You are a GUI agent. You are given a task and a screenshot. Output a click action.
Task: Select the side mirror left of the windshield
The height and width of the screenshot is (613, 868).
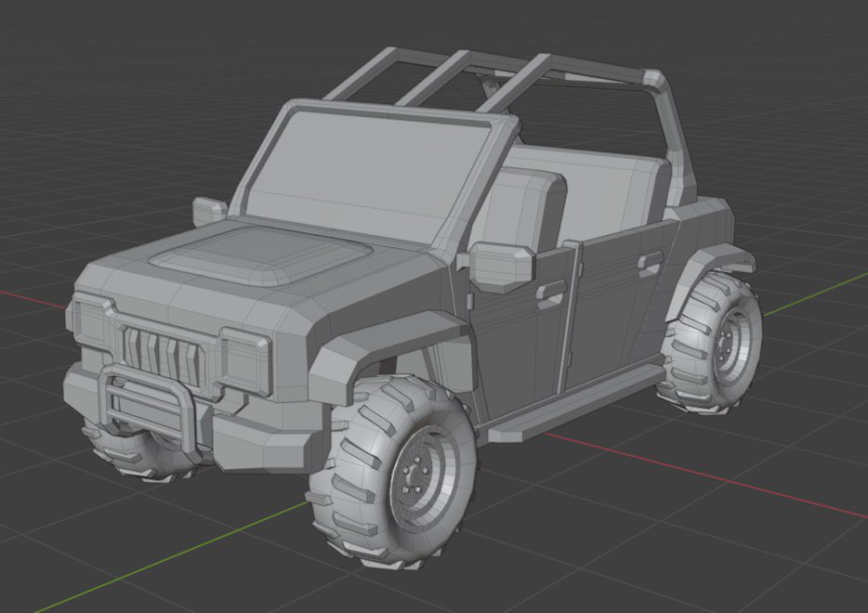coord(209,211)
